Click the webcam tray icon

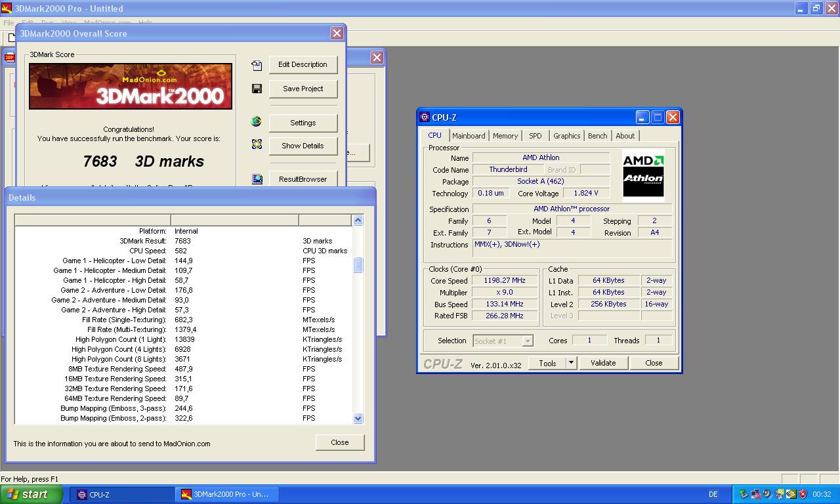(767, 494)
